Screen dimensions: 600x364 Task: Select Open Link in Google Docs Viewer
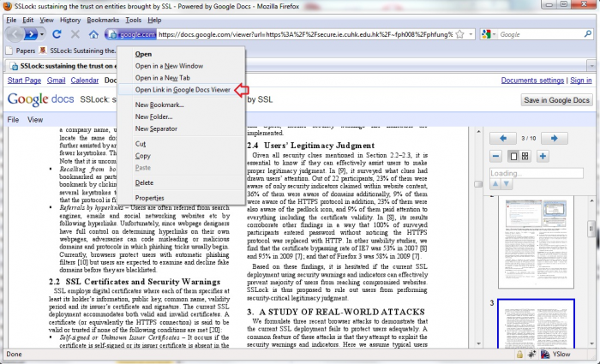(181, 90)
